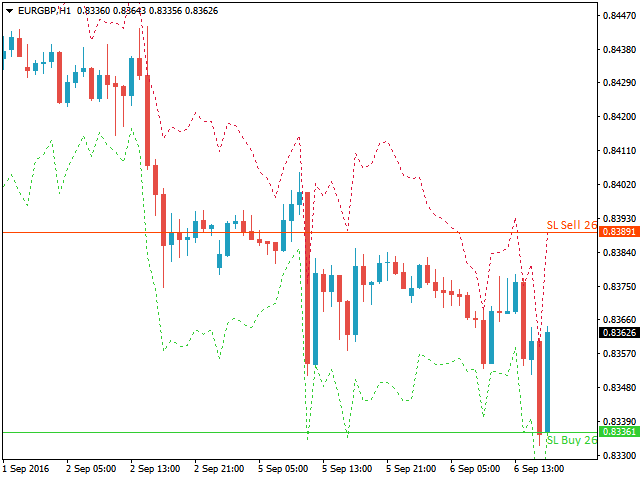Click the 0.84020 price axis label
Image resolution: width=640 pixels, height=480 pixels.
click(619, 184)
